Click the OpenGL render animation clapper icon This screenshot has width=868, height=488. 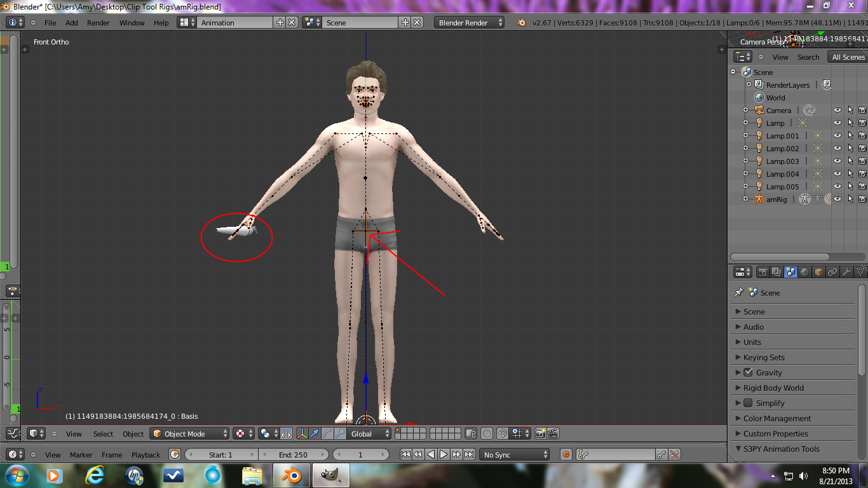pyautogui.click(x=553, y=433)
